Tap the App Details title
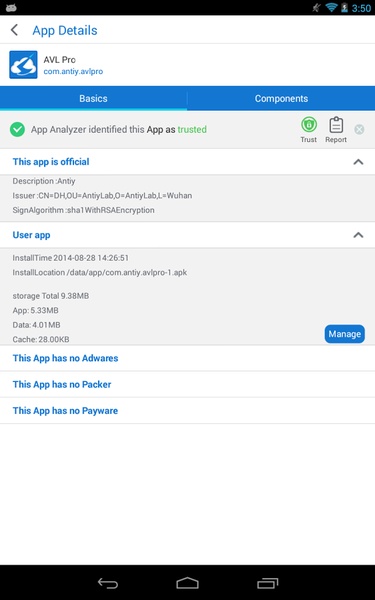The width and height of the screenshot is (375, 600). pyautogui.click(x=65, y=30)
